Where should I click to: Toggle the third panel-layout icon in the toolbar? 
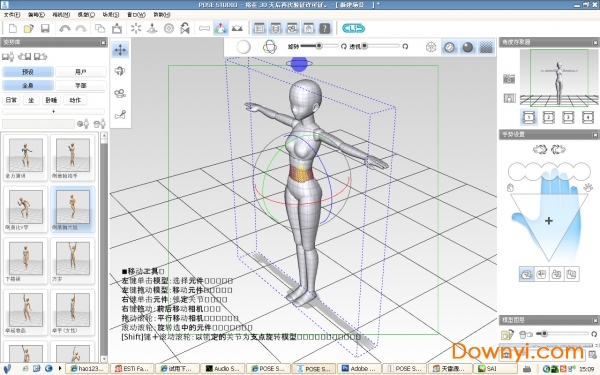point(292,28)
